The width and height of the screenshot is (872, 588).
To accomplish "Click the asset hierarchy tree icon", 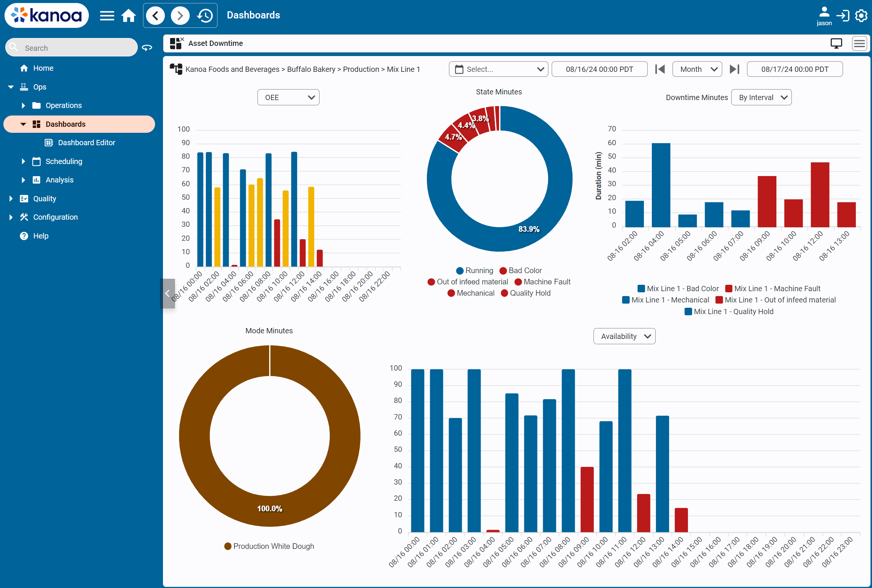I will click(x=176, y=69).
